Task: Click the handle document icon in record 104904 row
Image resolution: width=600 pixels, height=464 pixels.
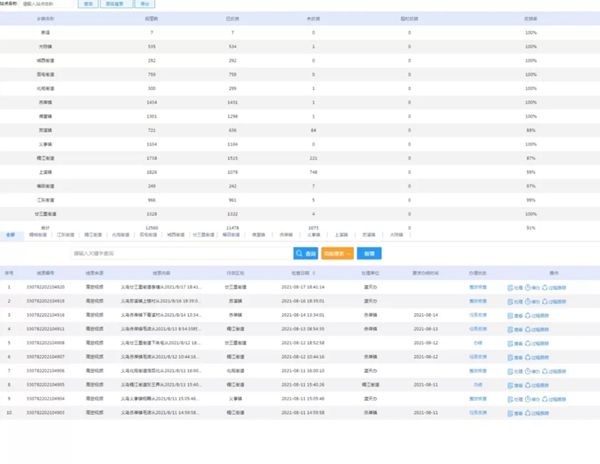Action: click(510, 399)
